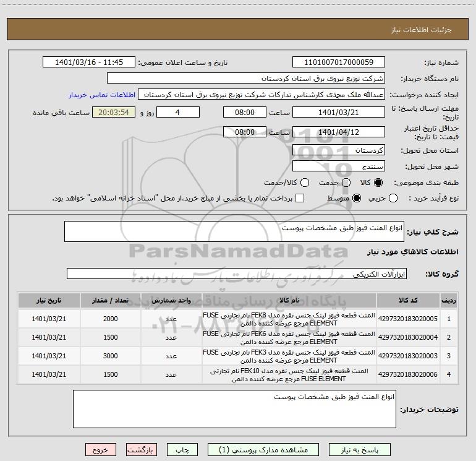
Task: Click the request creator name field
Action: 261,95
